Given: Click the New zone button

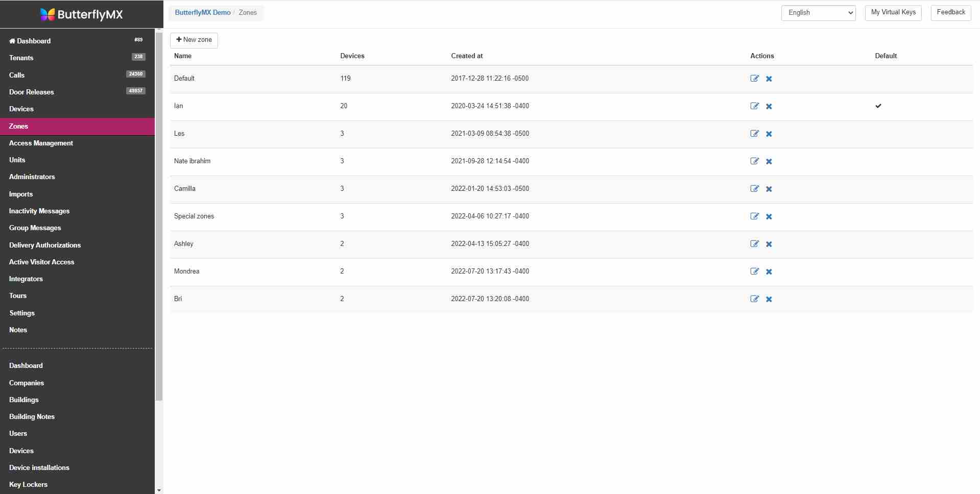Looking at the screenshot, I should point(194,40).
